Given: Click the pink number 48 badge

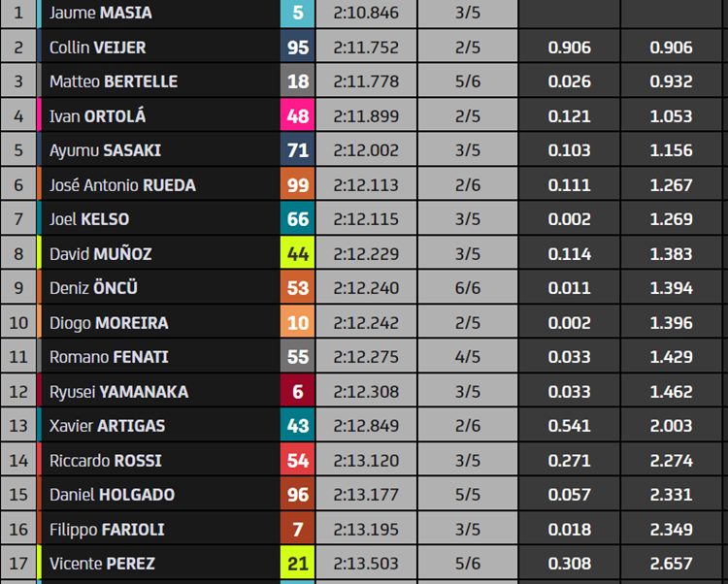Looking at the screenshot, I should pyautogui.click(x=298, y=115).
